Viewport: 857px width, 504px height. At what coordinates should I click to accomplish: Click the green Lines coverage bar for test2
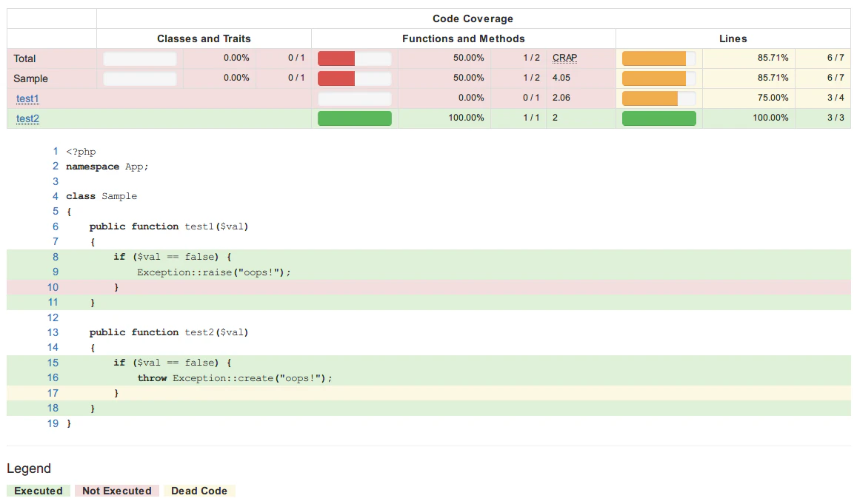[x=659, y=118]
